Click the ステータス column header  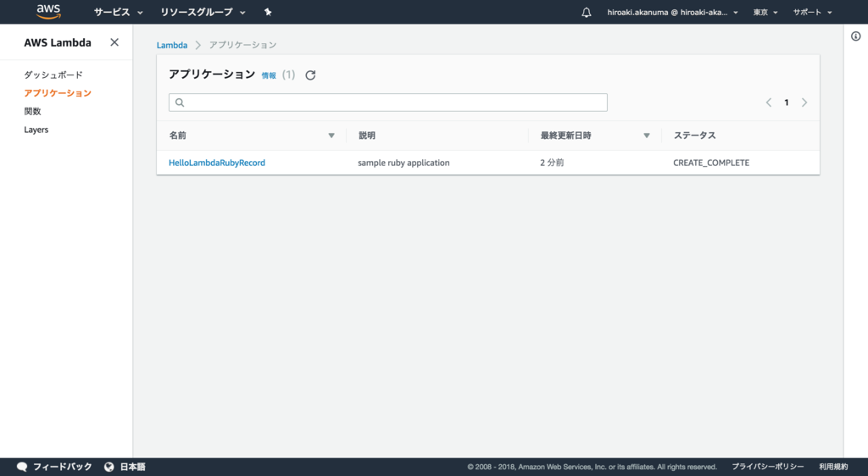pyautogui.click(x=695, y=136)
